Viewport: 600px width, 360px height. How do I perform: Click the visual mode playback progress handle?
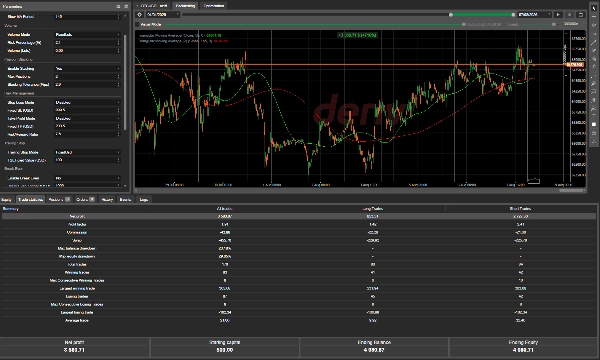(464, 24)
